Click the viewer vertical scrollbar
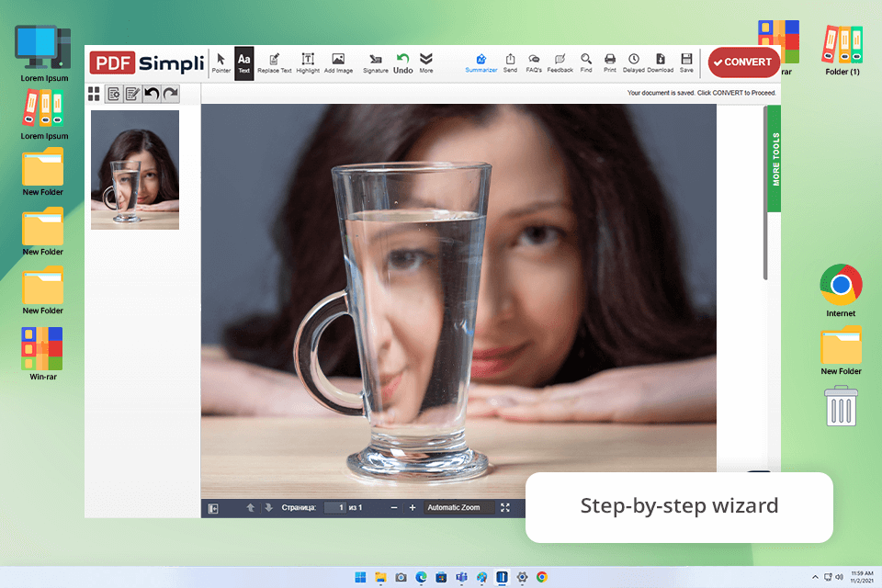The width and height of the screenshot is (882, 588). (765, 192)
